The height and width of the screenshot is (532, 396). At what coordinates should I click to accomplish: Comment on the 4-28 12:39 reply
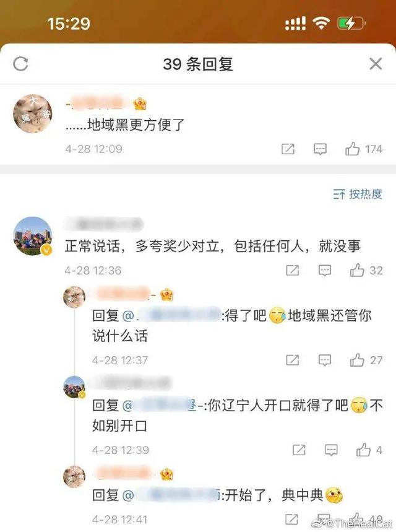[331, 450]
